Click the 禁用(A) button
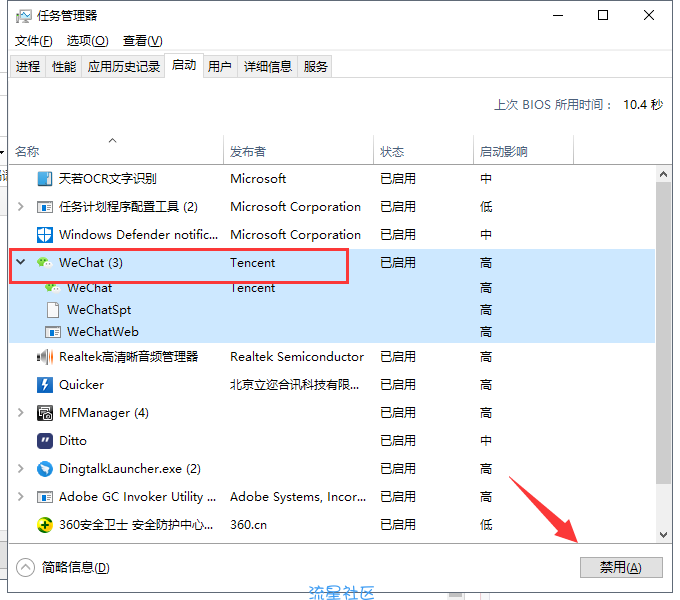Image resolution: width=680 pixels, height=600 pixels. 621,567
